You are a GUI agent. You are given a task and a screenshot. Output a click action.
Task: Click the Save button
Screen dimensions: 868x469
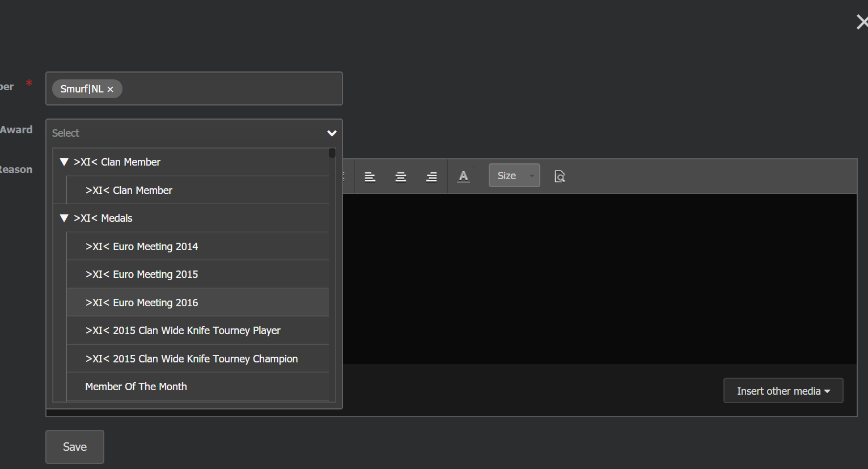click(x=75, y=447)
